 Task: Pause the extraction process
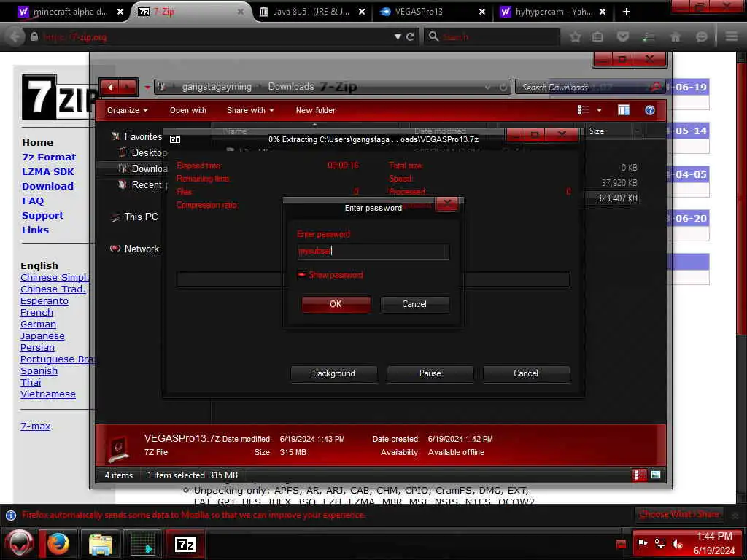coord(430,373)
